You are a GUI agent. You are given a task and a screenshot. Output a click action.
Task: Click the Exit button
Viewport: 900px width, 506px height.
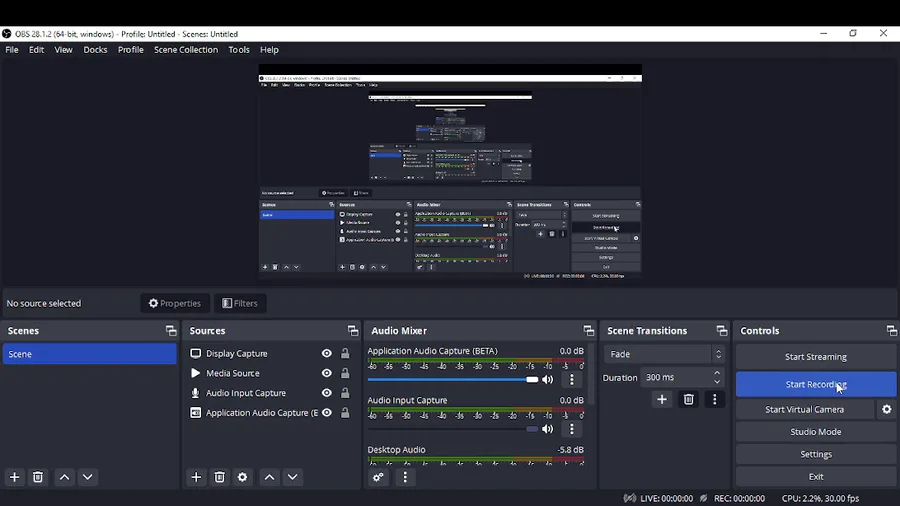[x=816, y=476]
